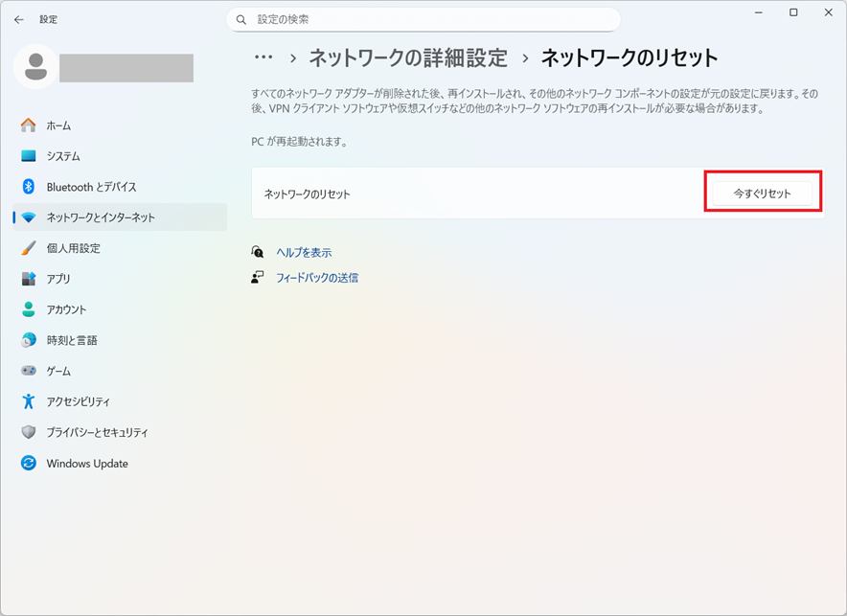
Task: Go to ネットワークの詳細設定 breadcrumb
Action: click(407, 57)
